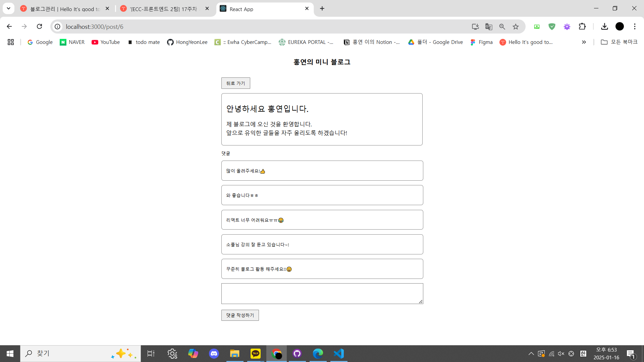Click the zoom magnifier icon in address bar
This screenshot has width=644, height=362.
tap(502, 26)
